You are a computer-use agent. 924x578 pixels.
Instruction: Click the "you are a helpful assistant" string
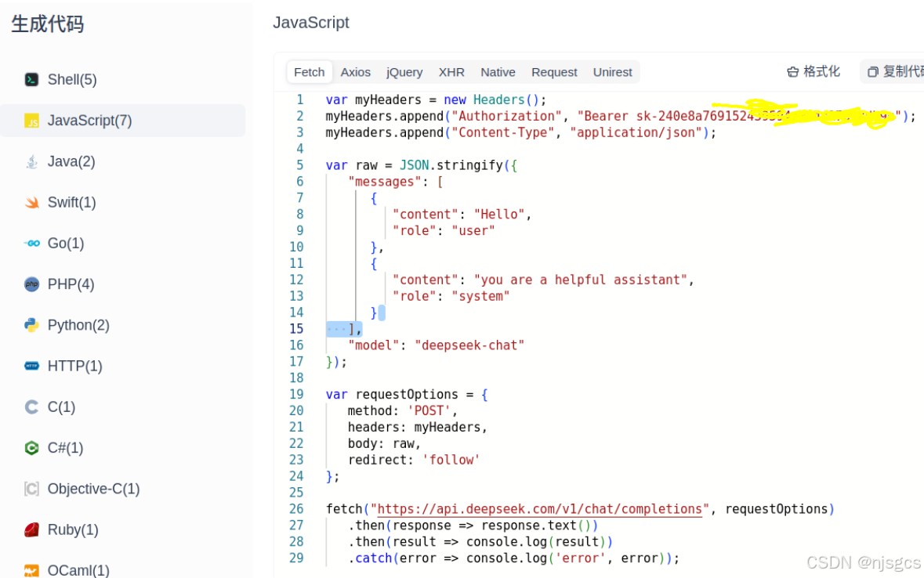(581, 280)
